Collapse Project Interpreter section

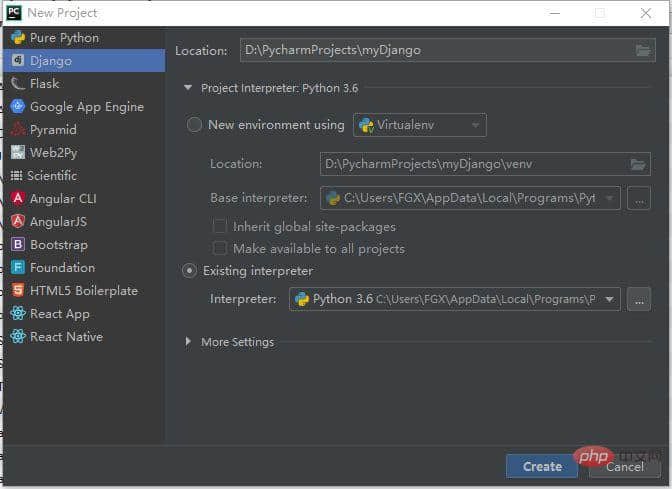[x=188, y=88]
